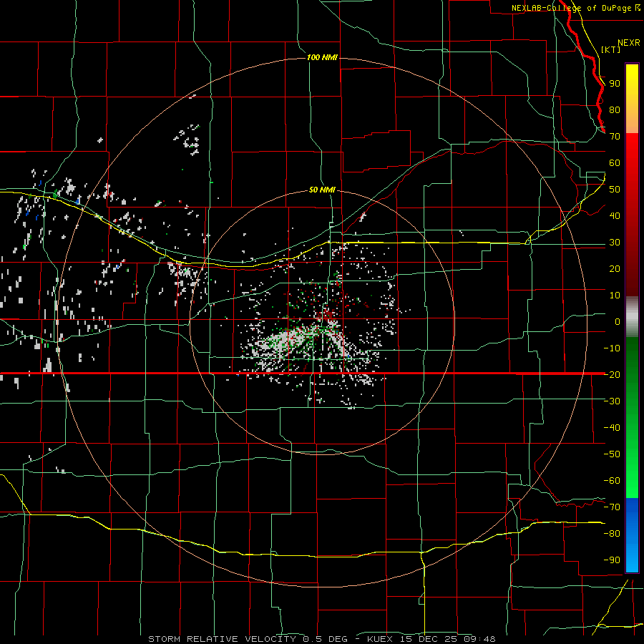Click the 100 NMI range ring label
Screen dimensions: 644x644
[322, 57]
